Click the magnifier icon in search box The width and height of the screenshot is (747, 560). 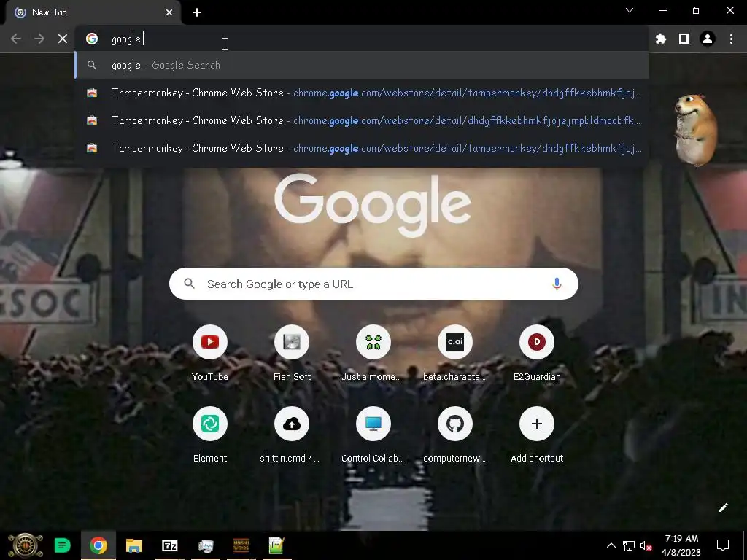coord(189,284)
